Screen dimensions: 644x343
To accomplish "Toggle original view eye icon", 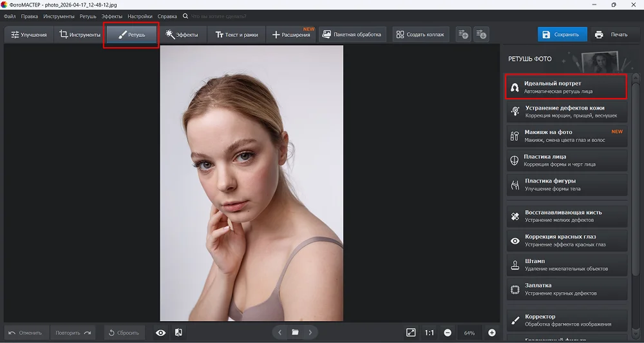I will pyautogui.click(x=160, y=333).
